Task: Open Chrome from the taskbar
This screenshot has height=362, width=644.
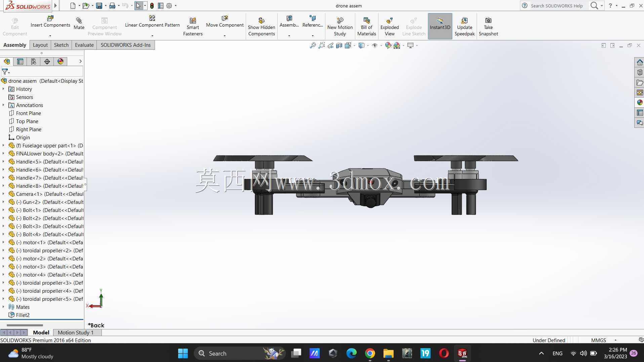Action: click(370, 354)
